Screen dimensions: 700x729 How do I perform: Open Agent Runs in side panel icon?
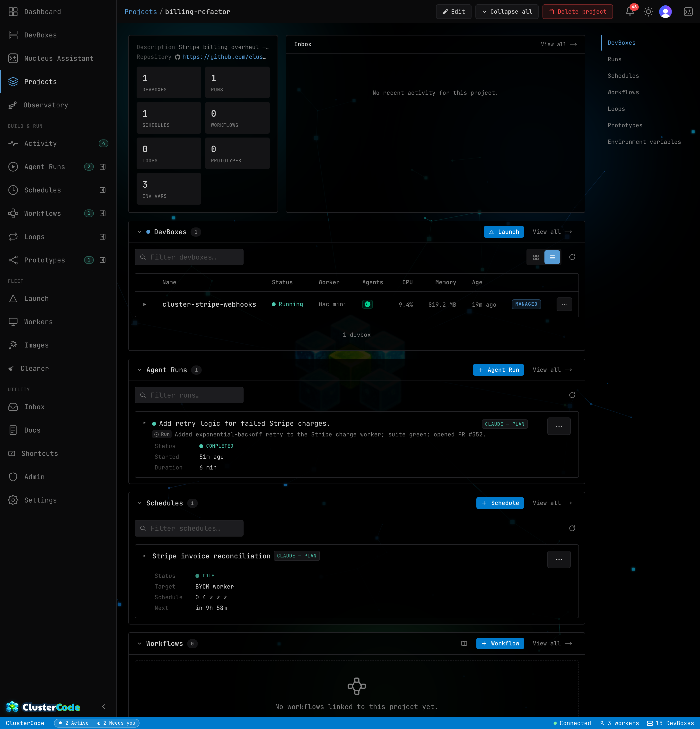[103, 167]
